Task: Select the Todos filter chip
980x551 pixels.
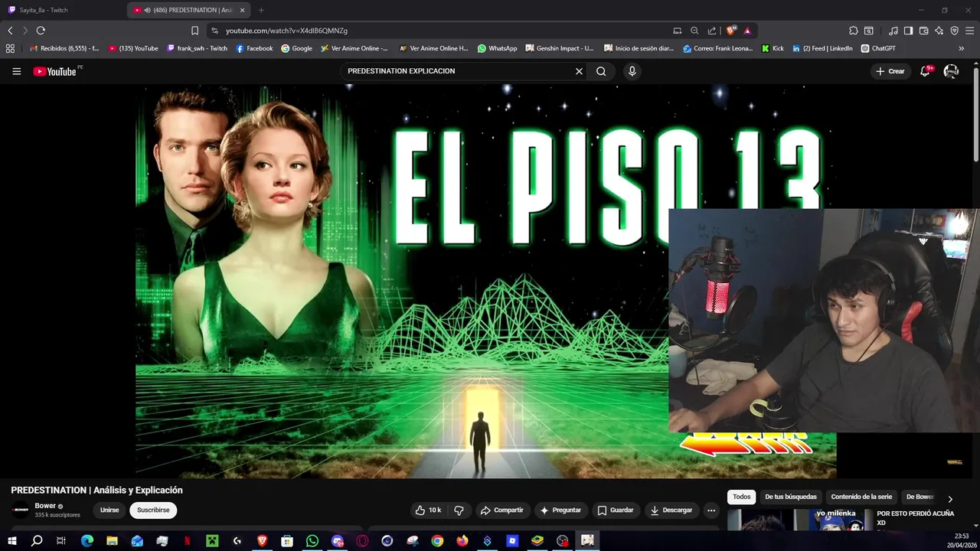Action: (742, 497)
